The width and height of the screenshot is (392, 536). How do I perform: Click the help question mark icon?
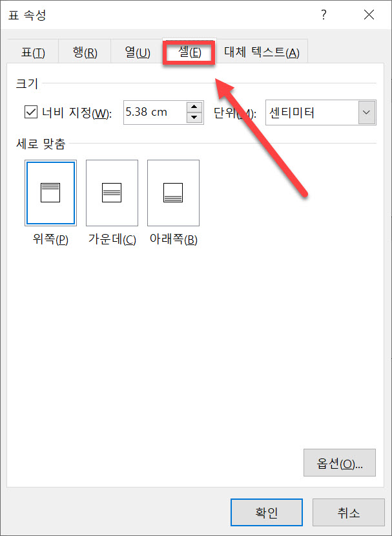point(323,15)
